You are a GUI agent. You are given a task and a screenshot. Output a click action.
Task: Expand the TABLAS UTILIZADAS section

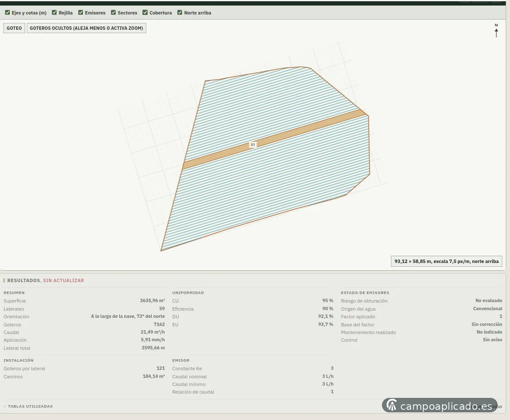[30, 406]
